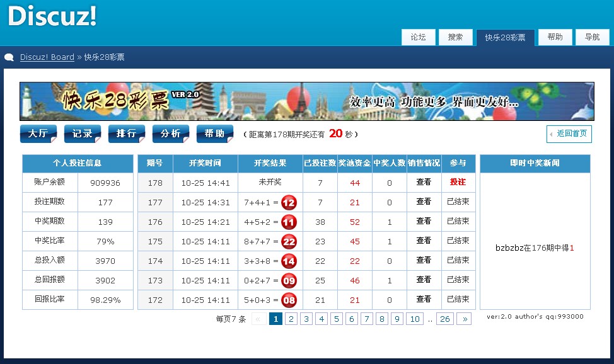Screen dimensions: 614x364
Task: Click the red result ball 14
Action: click(x=289, y=261)
